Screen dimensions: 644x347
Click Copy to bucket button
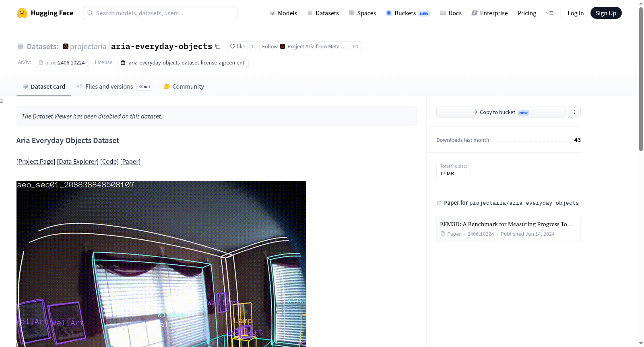(x=501, y=112)
